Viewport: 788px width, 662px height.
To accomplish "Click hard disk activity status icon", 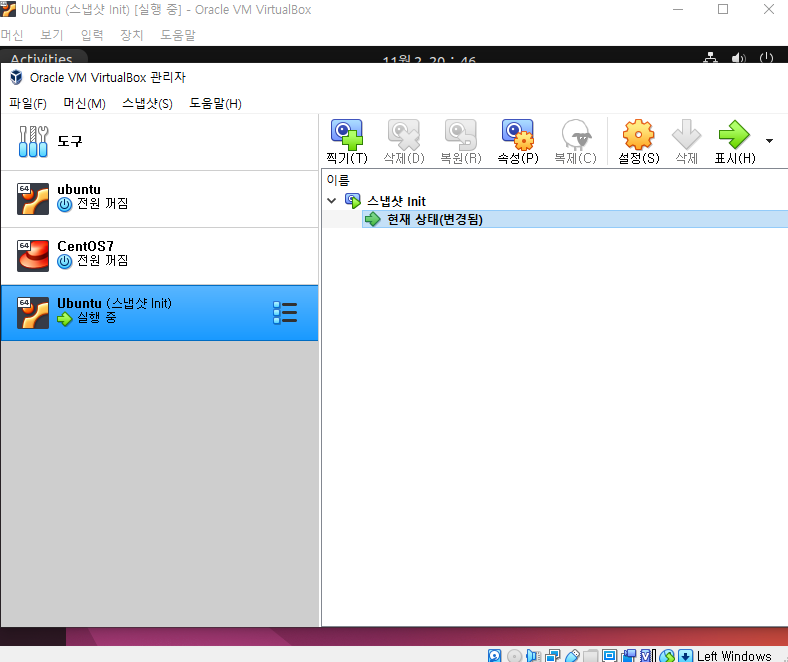I will tap(495, 655).
